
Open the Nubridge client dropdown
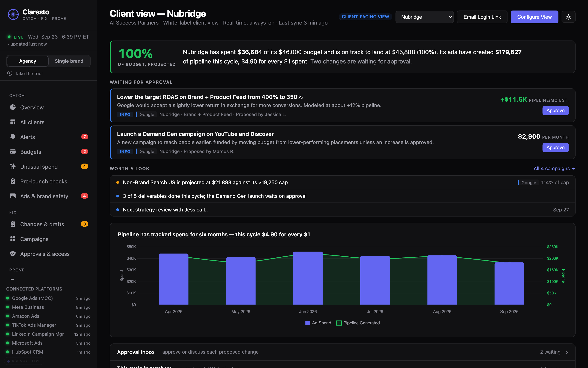pyautogui.click(x=424, y=17)
